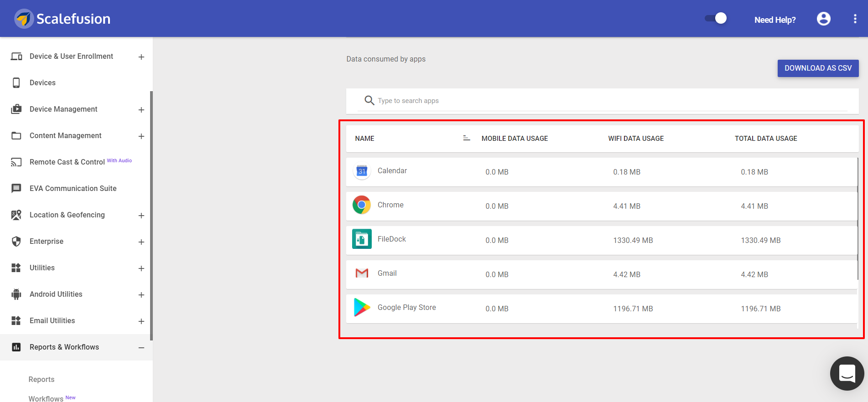
Task: Open the three-dot more options menu
Action: pyautogui.click(x=855, y=19)
